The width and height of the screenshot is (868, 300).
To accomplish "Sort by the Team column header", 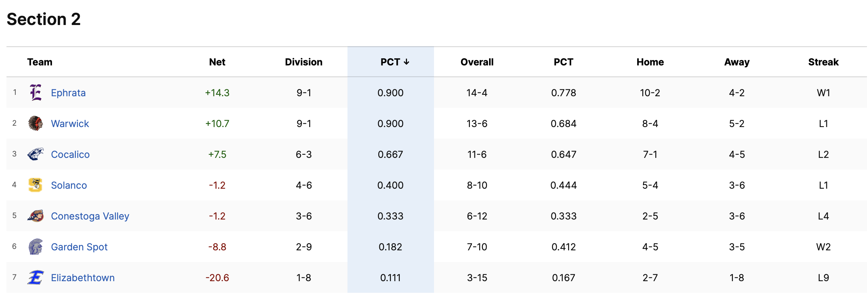I will pos(40,62).
